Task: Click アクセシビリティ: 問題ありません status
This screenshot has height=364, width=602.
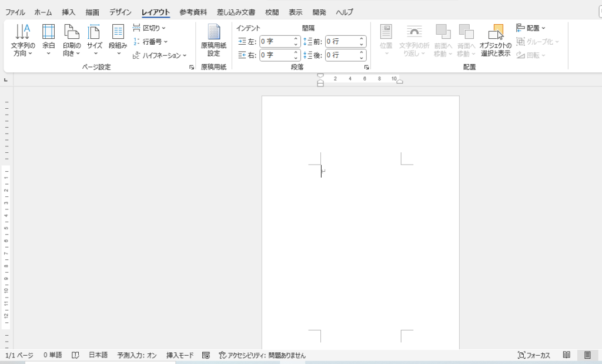Action: click(262, 356)
